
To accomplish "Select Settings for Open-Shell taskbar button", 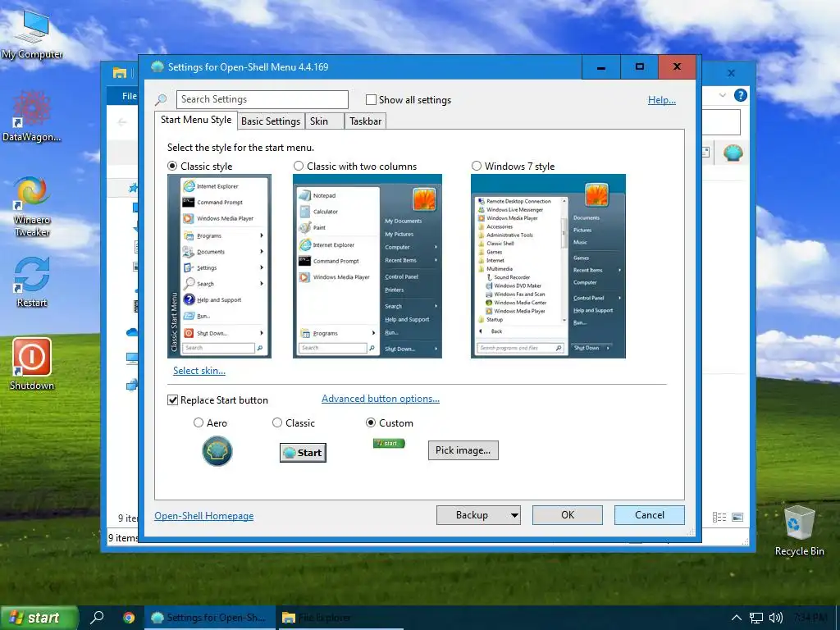I will 209,618.
